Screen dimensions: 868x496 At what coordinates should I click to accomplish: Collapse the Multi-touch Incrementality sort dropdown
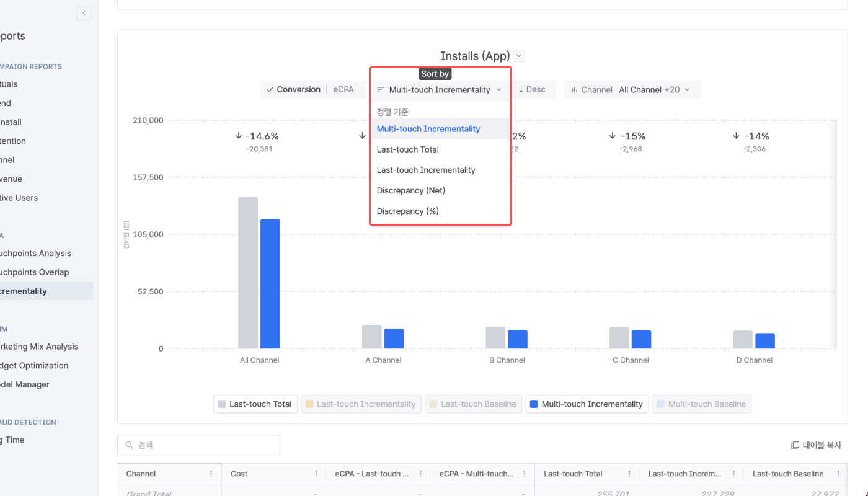[x=440, y=89]
